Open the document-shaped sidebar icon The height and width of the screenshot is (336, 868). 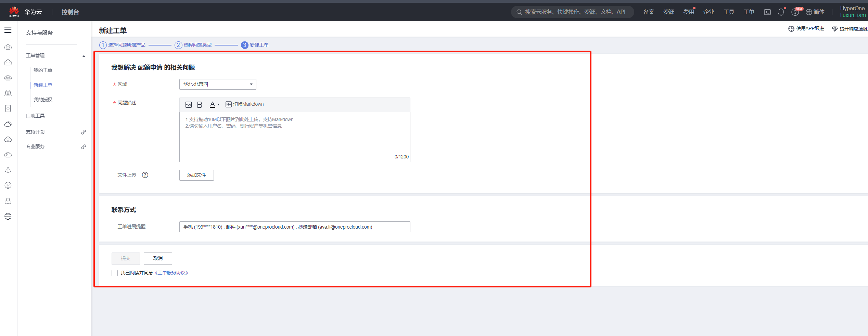pos(8,108)
